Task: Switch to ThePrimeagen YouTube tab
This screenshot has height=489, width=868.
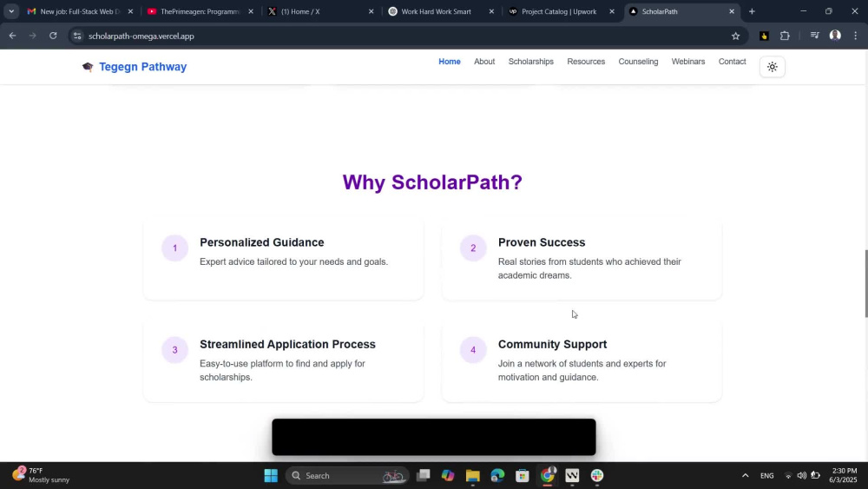Action: [200, 11]
